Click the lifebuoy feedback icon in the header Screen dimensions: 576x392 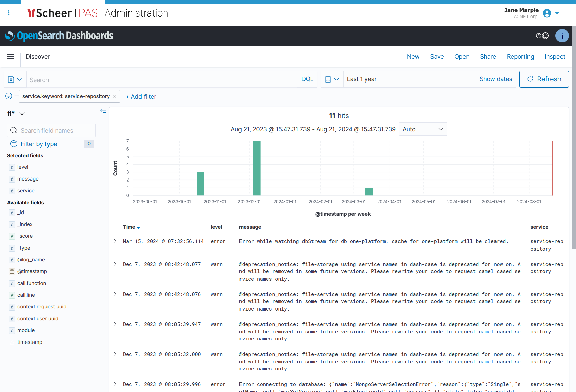[x=545, y=35]
